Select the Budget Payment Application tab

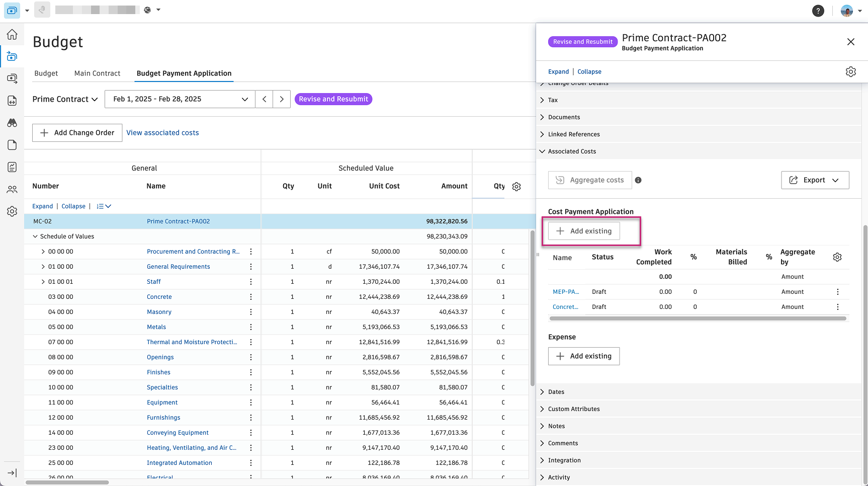click(184, 73)
